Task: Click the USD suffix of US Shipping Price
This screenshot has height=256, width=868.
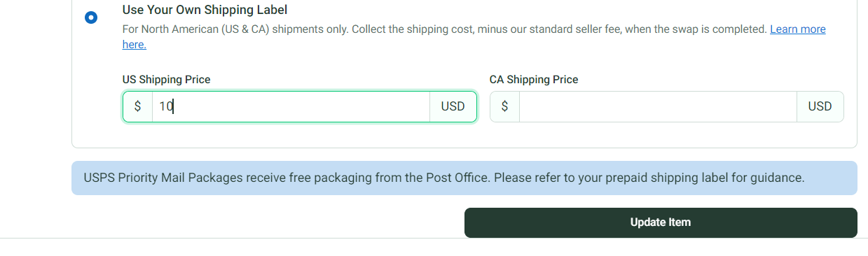Action: 453,106
